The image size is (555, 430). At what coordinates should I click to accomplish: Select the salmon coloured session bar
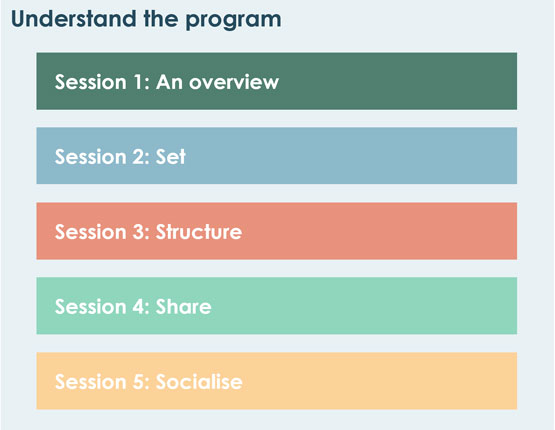click(276, 231)
